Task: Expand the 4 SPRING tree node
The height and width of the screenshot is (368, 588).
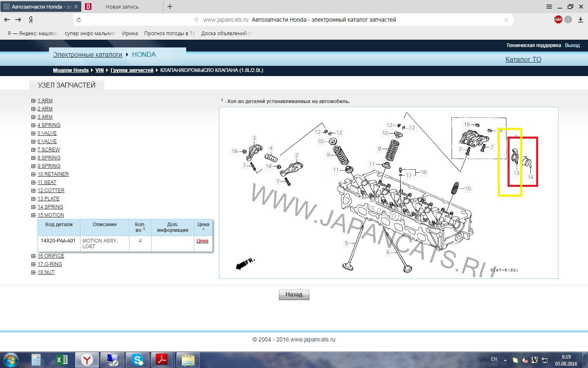Action: [x=33, y=125]
